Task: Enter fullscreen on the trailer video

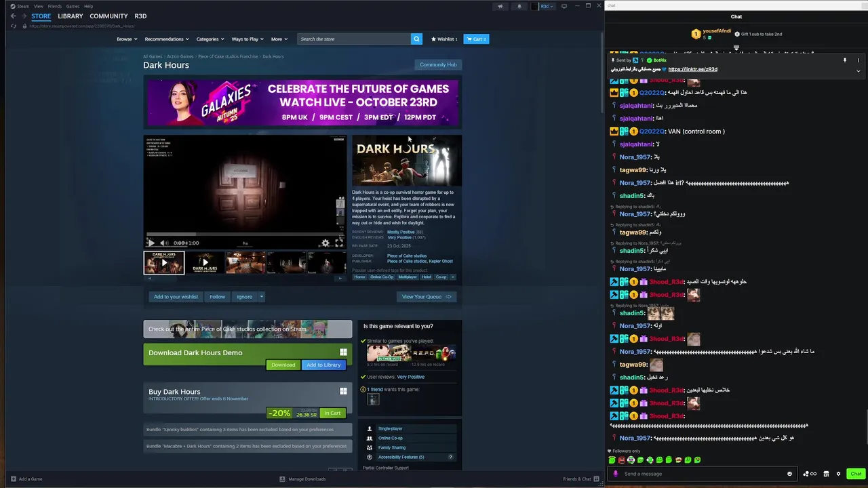Action: (339, 243)
